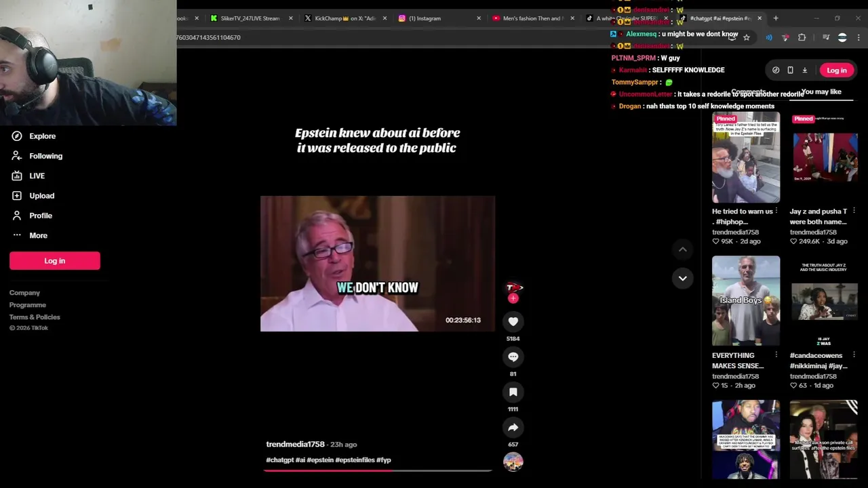
Task: Open the trendmedia1758 creator profile link
Action: pos(295,445)
